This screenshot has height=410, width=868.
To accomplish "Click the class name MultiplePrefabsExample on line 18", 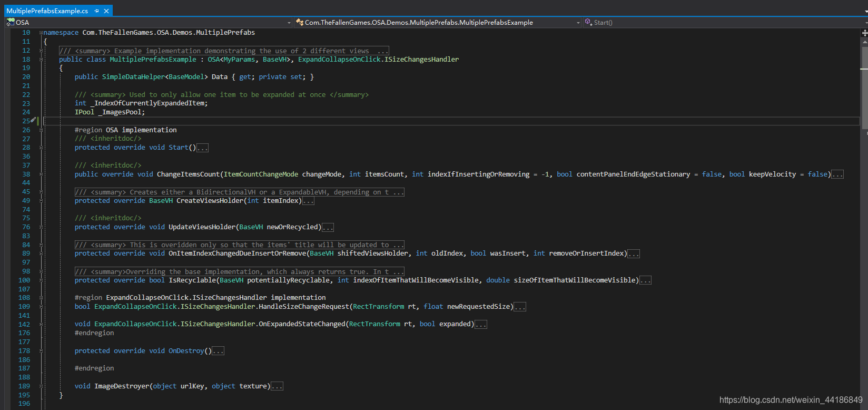I will click(x=153, y=60).
